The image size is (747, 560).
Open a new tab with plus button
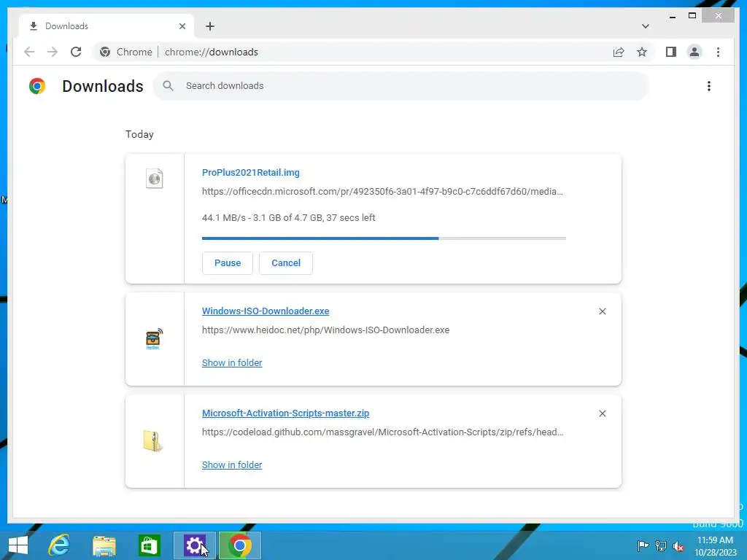(x=210, y=26)
